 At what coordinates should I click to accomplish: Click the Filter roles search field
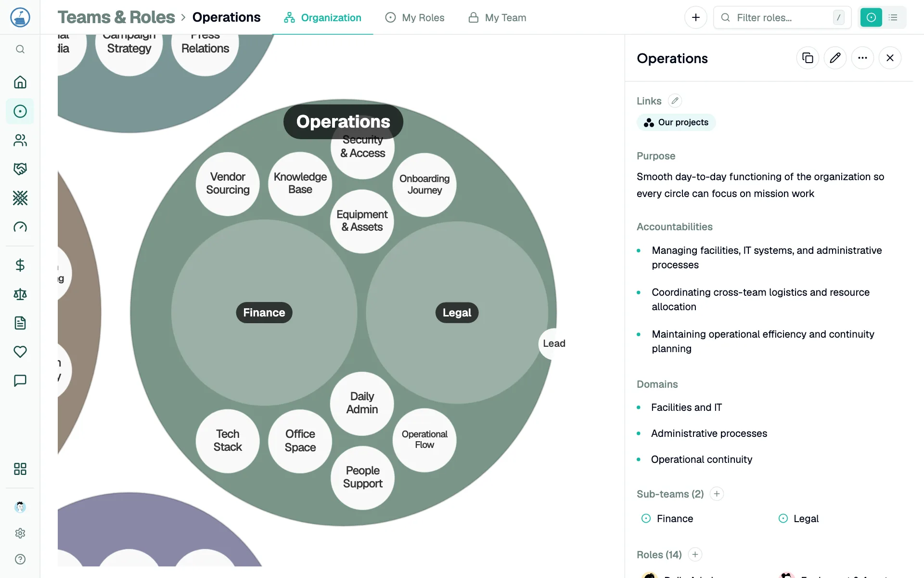click(783, 18)
